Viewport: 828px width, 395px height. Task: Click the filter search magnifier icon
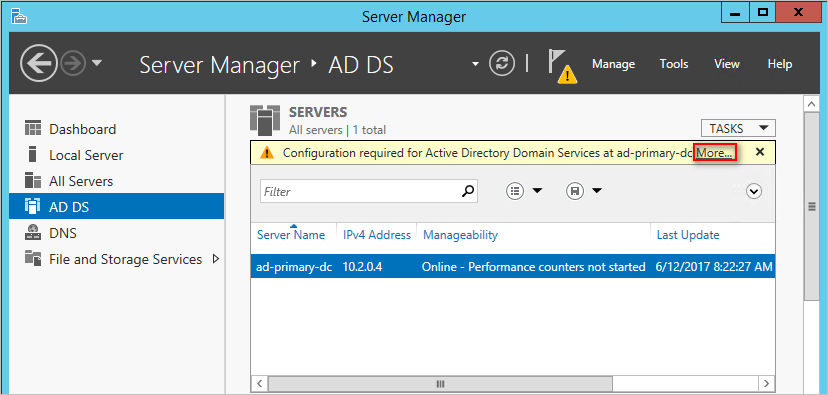click(467, 191)
